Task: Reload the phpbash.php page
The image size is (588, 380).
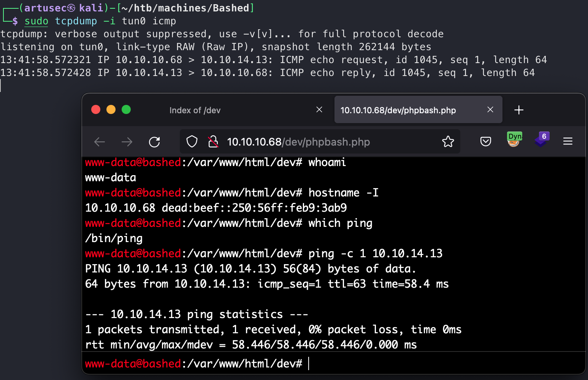Action: [154, 142]
